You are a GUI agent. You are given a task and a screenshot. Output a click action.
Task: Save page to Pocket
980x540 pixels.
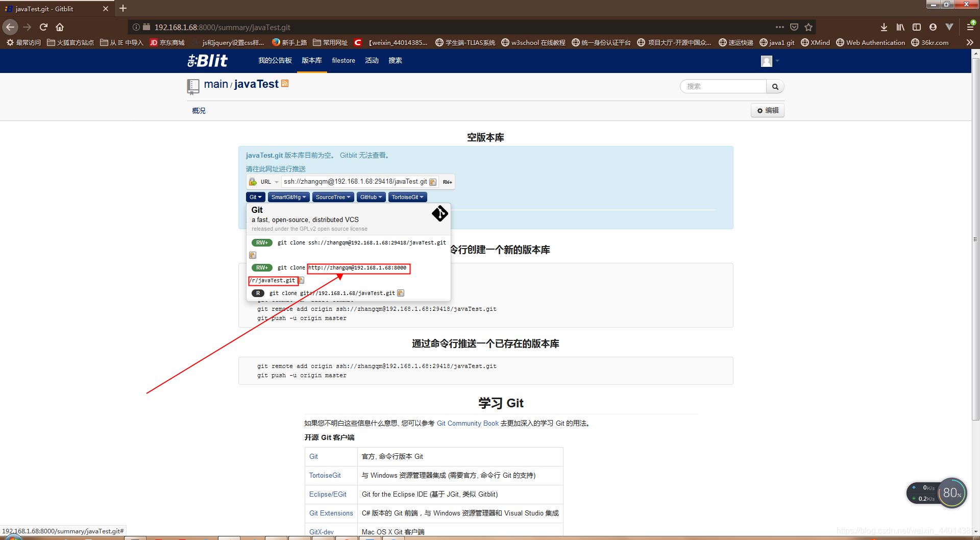[794, 27]
